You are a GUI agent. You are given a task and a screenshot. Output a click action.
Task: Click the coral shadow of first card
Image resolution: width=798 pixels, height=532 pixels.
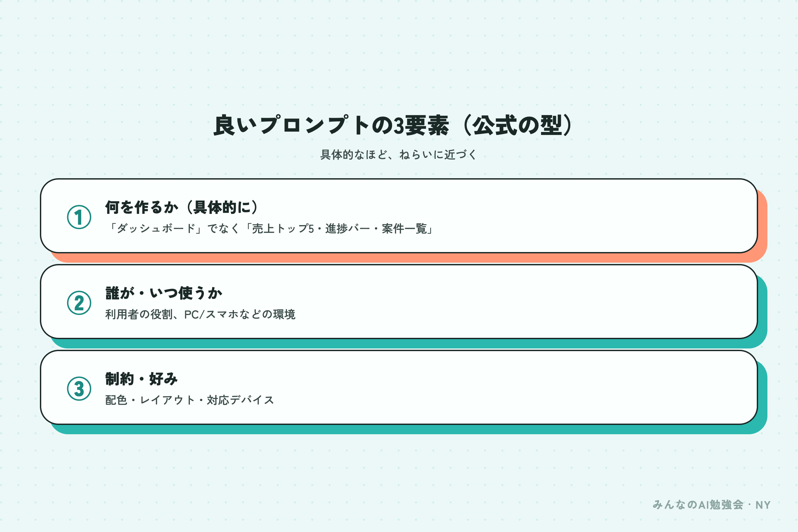point(407,258)
